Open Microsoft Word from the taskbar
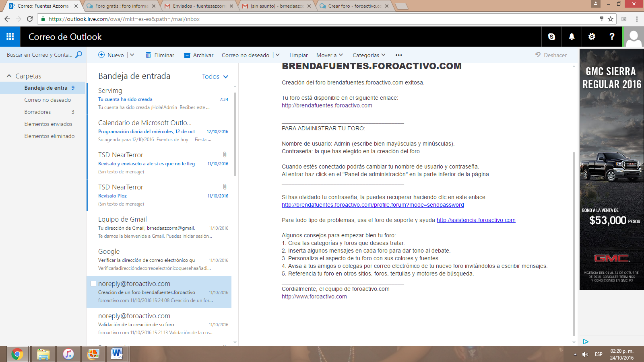Screen dimensions: 644x362 (x=117, y=354)
